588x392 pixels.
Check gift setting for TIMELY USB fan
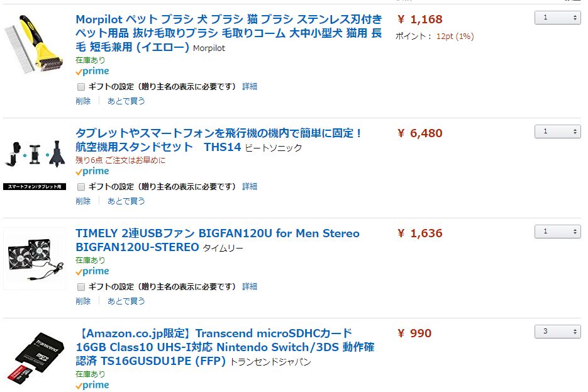81,287
